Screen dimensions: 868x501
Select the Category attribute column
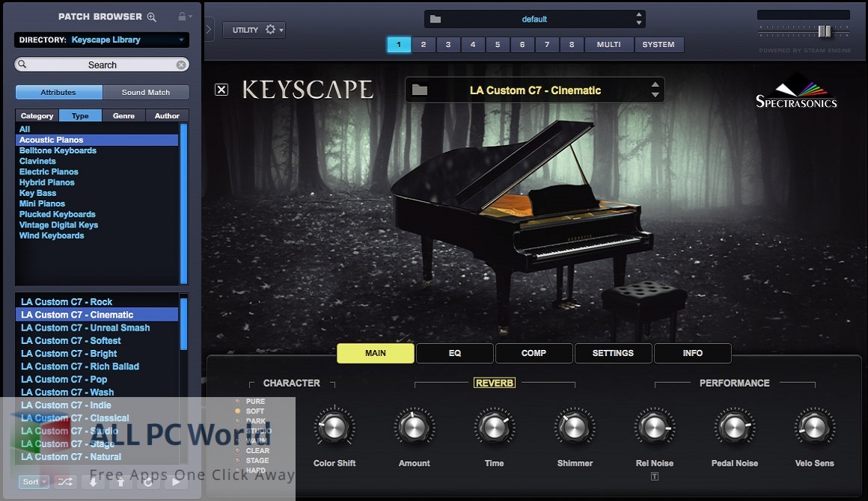tap(37, 116)
